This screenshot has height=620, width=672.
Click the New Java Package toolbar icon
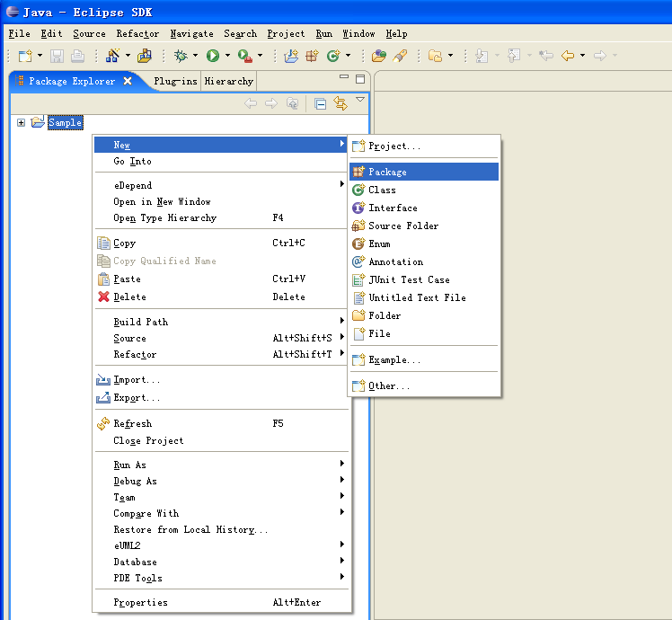(x=312, y=56)
